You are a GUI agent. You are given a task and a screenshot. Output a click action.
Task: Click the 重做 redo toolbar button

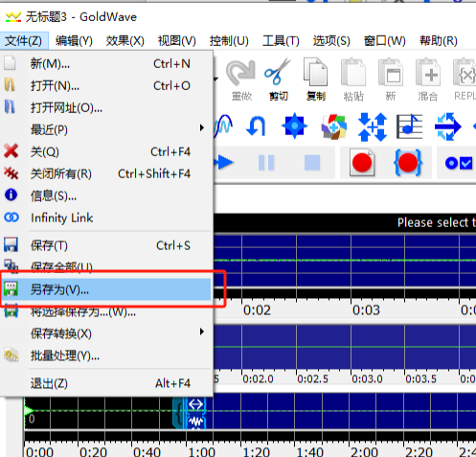tap(241, 80)
